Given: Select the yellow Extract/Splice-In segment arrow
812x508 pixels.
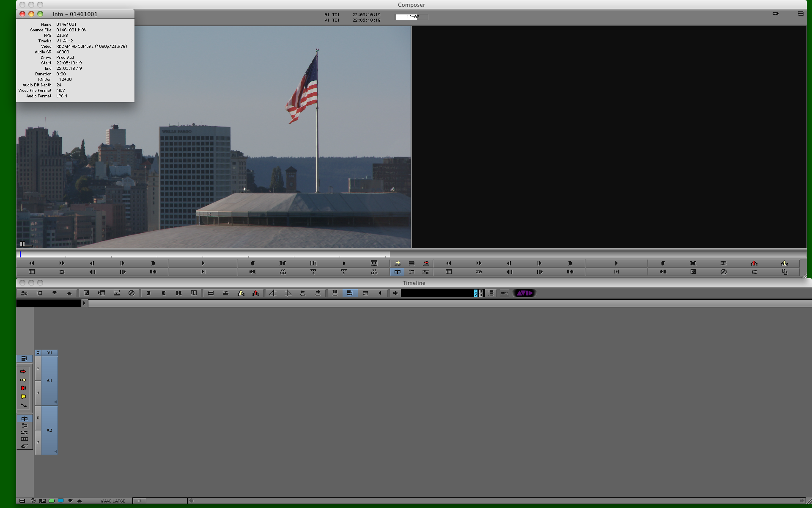Looking at the screenshot, I should (x=23, y=380).
